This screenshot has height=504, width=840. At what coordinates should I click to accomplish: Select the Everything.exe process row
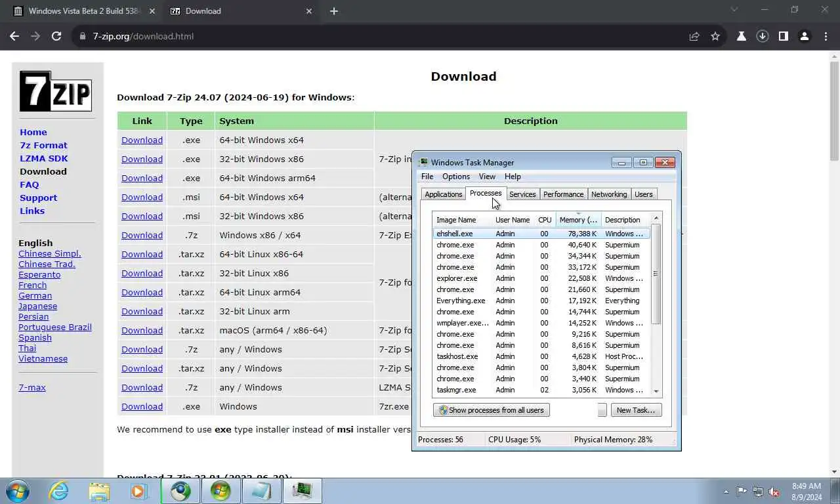(x=541, y=301)
